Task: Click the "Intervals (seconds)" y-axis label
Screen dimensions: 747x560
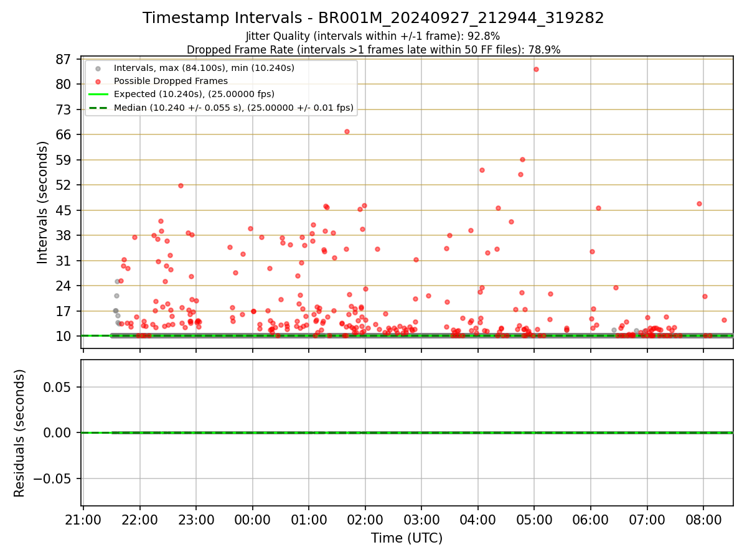Action: coord(43,202)
